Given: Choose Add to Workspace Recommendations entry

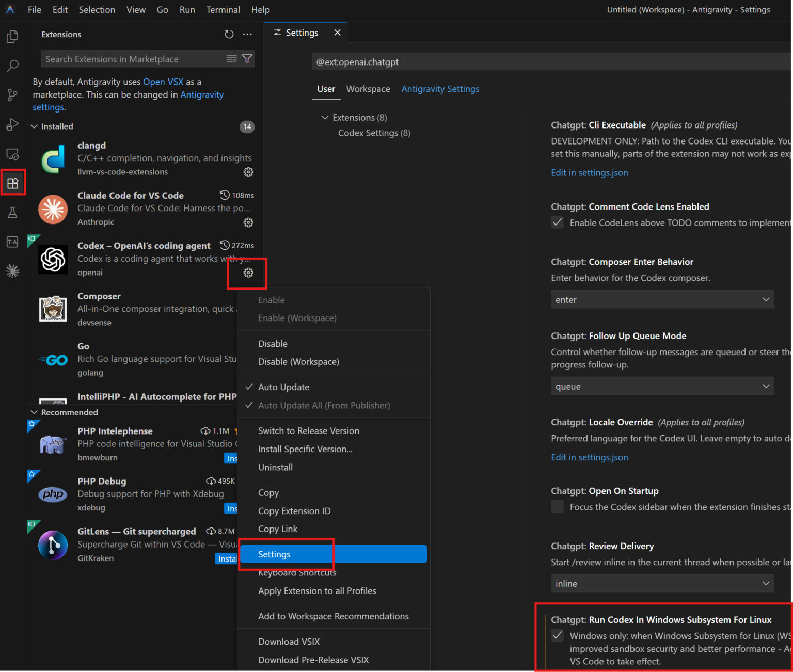Looking at the screenshot, I should pyautogui.click(x=334, y=616).
